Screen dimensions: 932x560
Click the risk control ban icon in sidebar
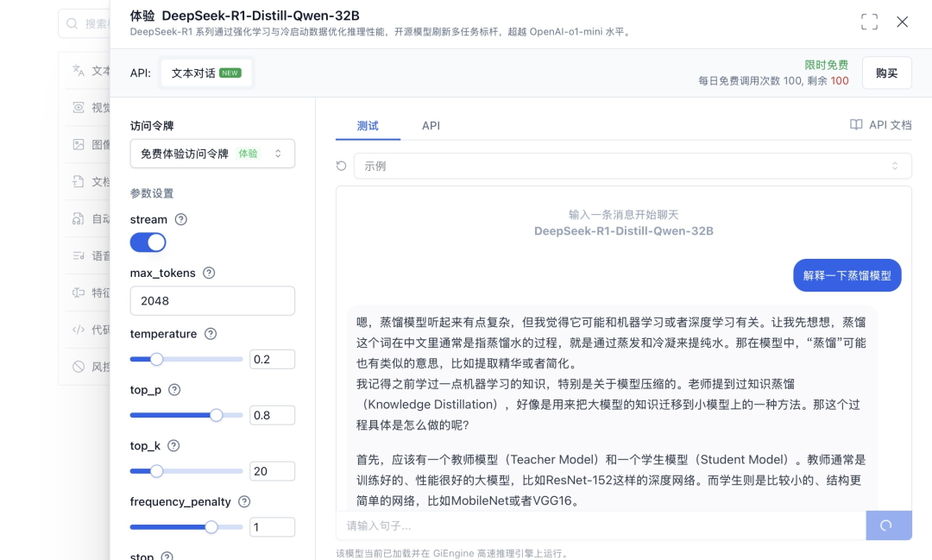pyautogui.click(x=79, y=367)
